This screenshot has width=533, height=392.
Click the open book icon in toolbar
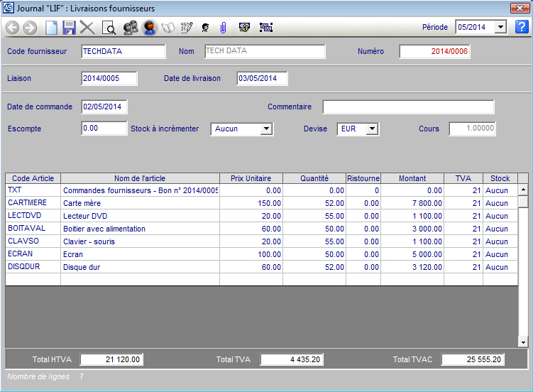click(x=168, y=28)
